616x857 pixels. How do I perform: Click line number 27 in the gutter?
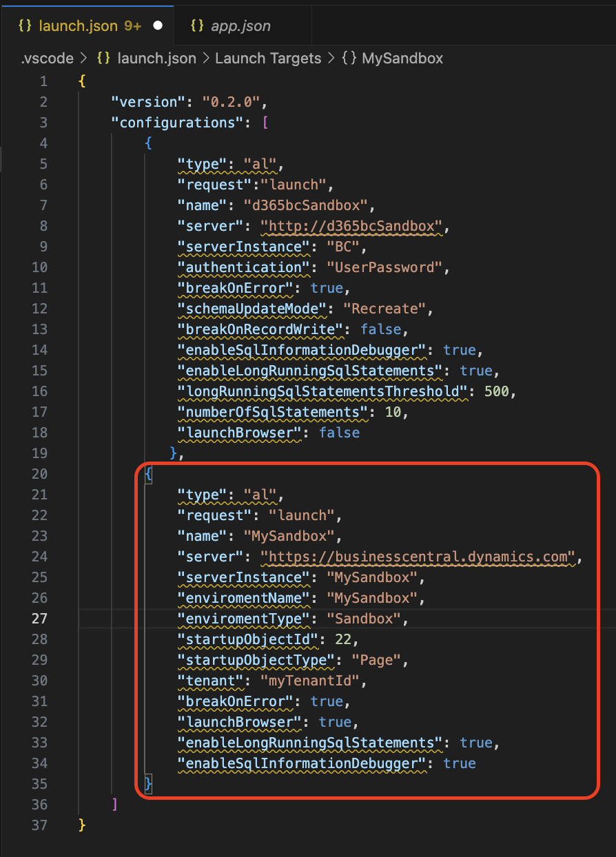pyautogui.click(x=39, y=619)
